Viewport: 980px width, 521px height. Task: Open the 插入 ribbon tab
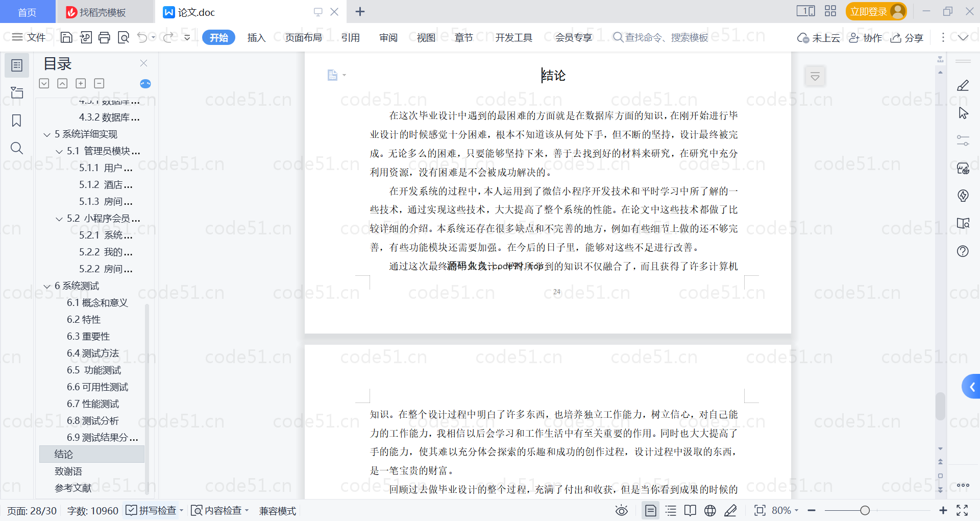pyautogui.click(x=256, y=37)
